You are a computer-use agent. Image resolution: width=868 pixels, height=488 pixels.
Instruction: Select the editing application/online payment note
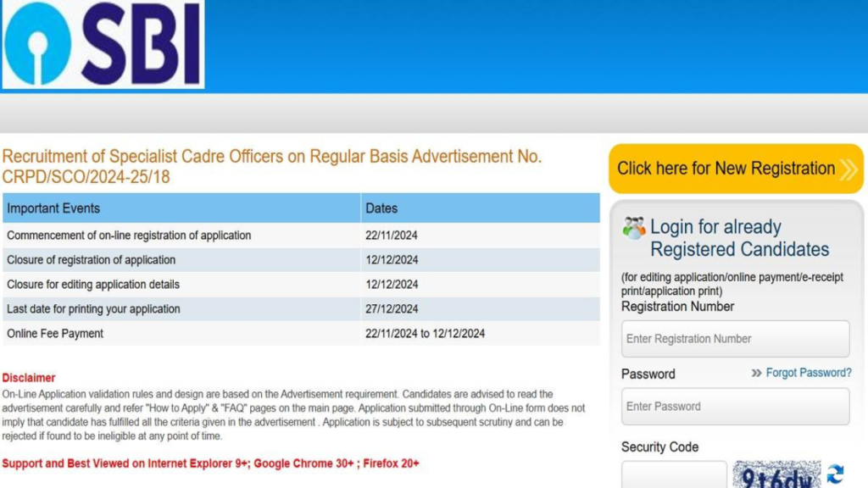pos(732,284)
